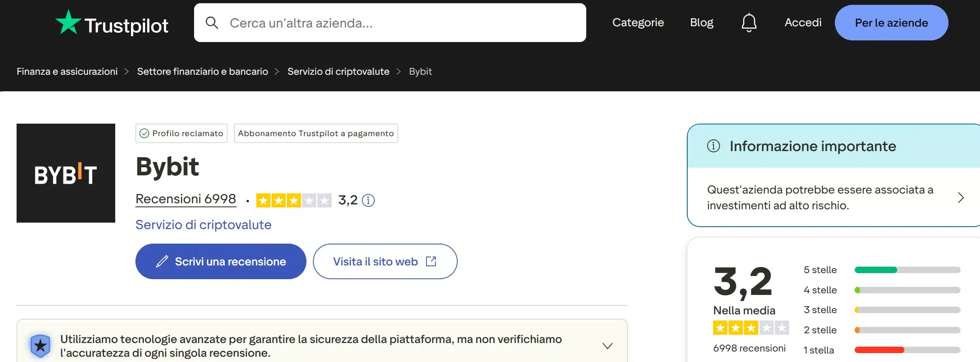The width and height of the screenshot is (980, 362).
Task: Expand details via the breadcrumb arrow after Bybit
Action: [398, 72]
